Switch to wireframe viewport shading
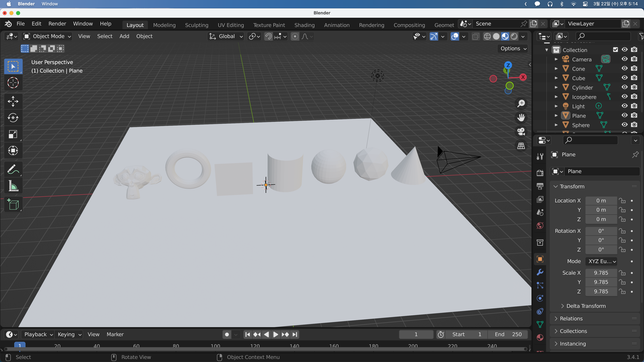Screen dimensions: 644x362 (x=487, y=37)
